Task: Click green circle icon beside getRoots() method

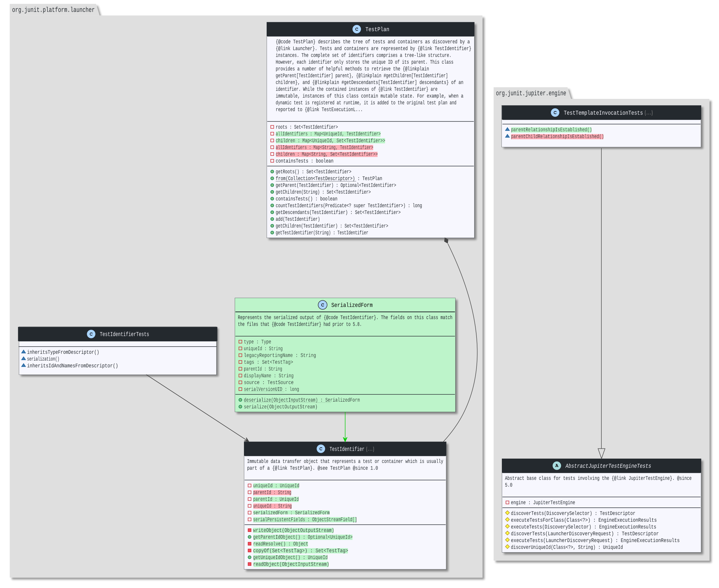Action: click(272, 172)
